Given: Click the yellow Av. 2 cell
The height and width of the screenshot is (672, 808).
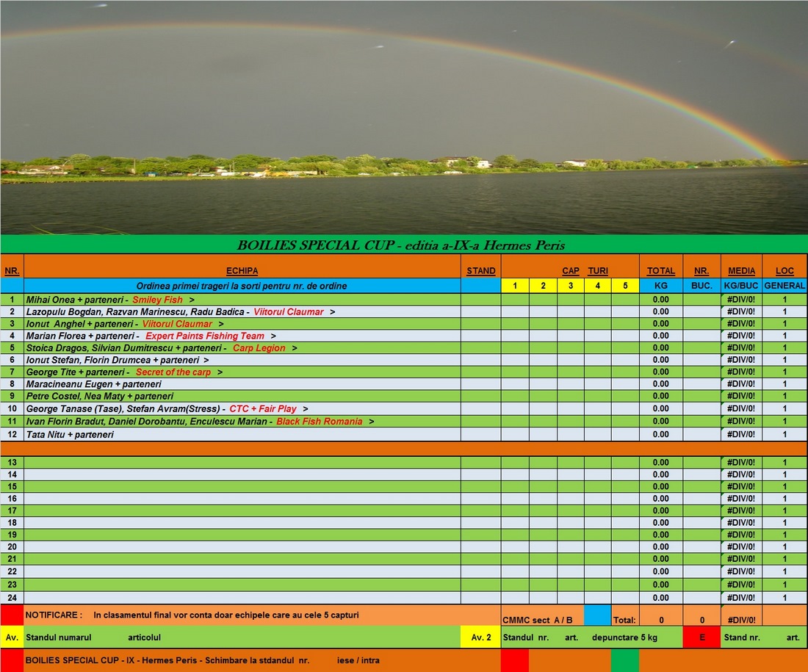Looking at the screenshot, I should tap(480, 637).
